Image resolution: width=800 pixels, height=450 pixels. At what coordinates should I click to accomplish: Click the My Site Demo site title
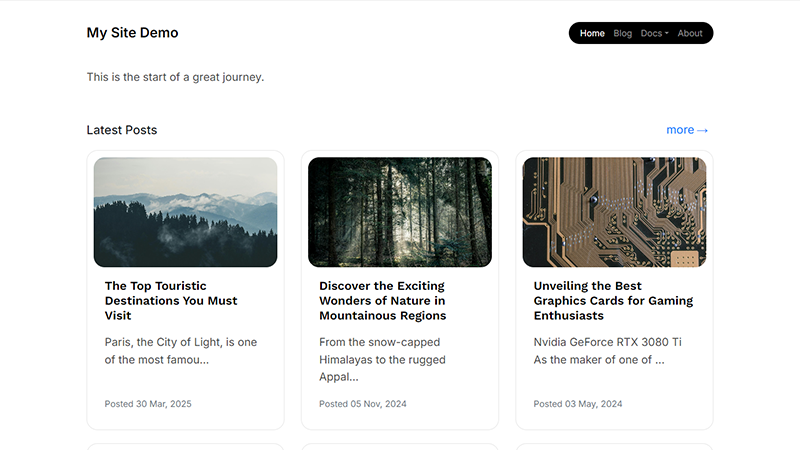(x=132, y=33)
